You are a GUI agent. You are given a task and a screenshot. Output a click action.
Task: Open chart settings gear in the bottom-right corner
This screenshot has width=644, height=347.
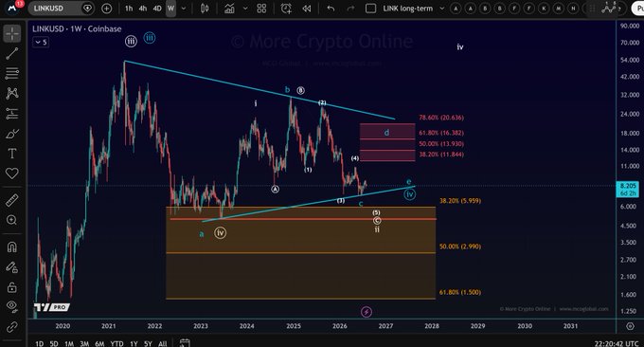tap(630, 326)
